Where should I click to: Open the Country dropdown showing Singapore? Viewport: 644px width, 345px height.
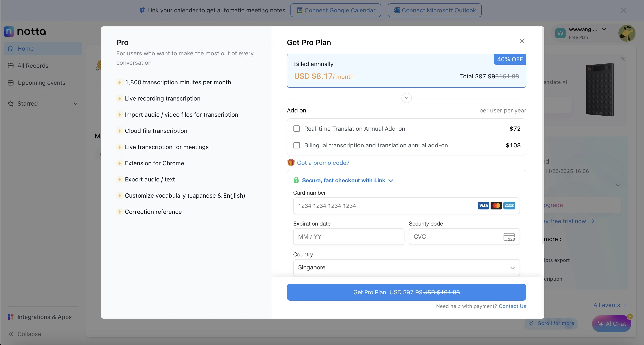click(406, 267)
